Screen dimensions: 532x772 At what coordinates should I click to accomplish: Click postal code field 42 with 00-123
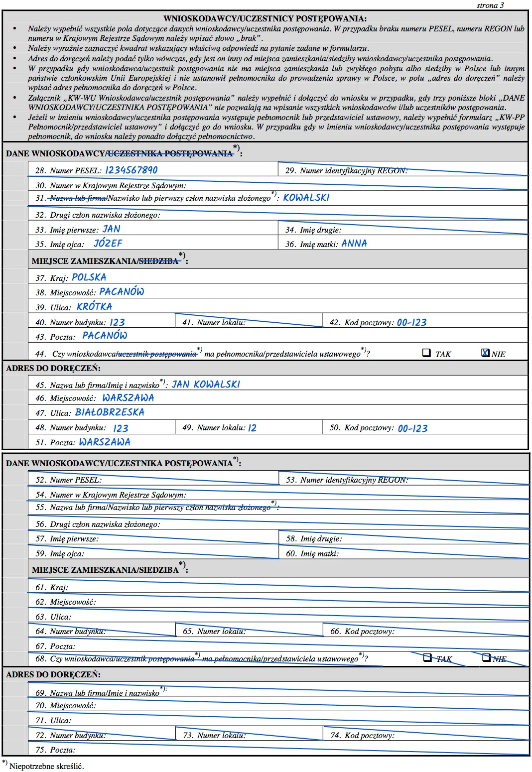pyautogui.click(x=412, y=322)
